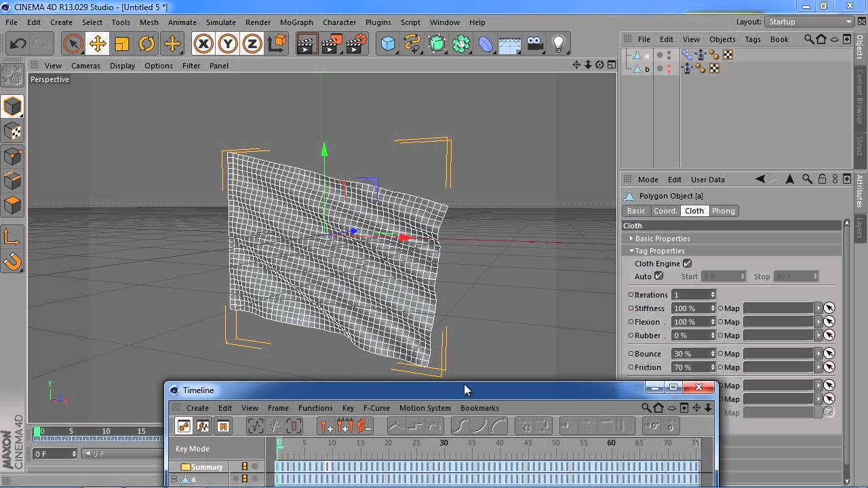Toggle world coordinate system icon
Image resolution: width=868 pixels, height=488 pixels.
277,44
